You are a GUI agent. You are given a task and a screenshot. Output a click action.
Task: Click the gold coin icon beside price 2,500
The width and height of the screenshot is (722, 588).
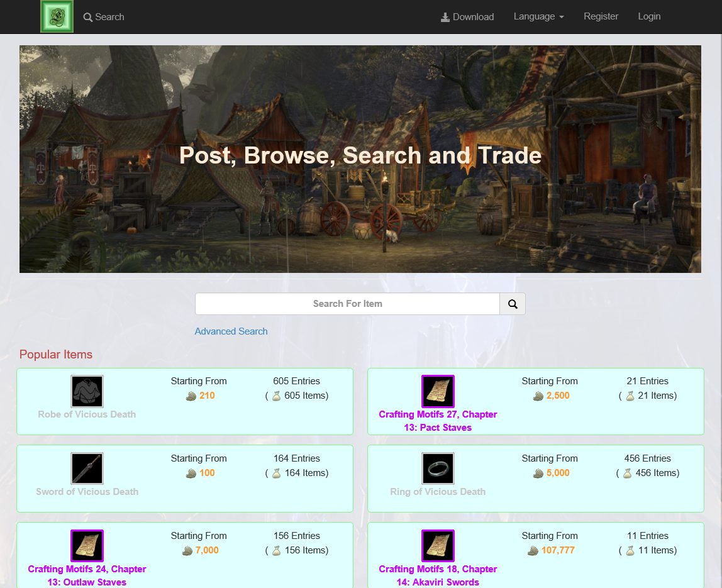pos(538,396)
